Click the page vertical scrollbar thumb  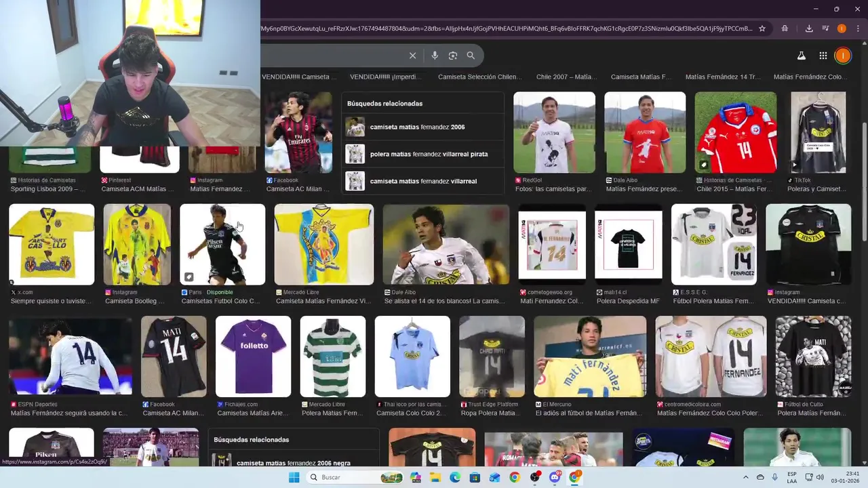coord(864,182)
